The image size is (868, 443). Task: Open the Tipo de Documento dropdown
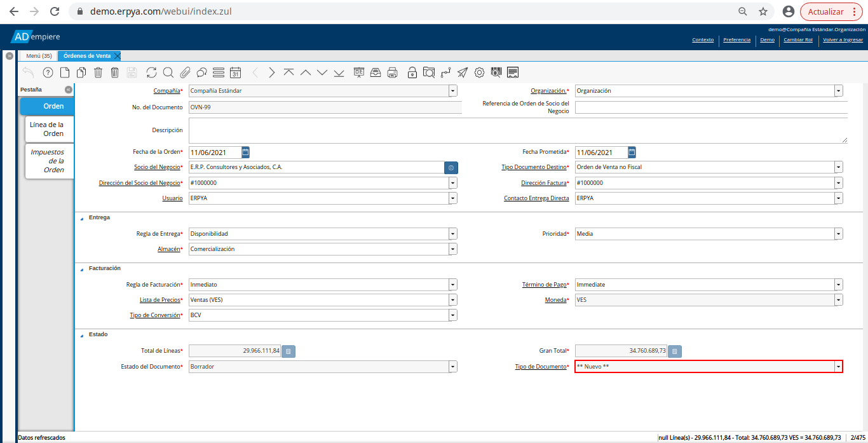pyautogui.click(x=839, y=367)
